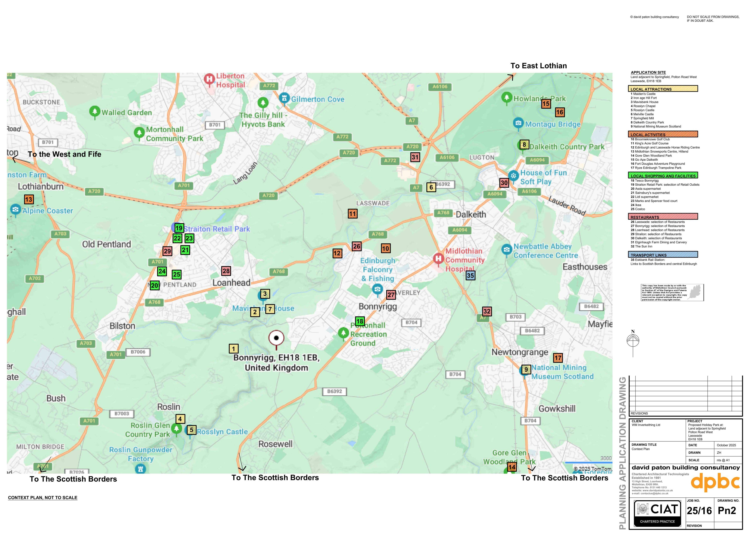The width and height of the screenshot is (756, 534).
Task: Click map marker 4 for Rosslyn Chapel
Action: [180, 419]
